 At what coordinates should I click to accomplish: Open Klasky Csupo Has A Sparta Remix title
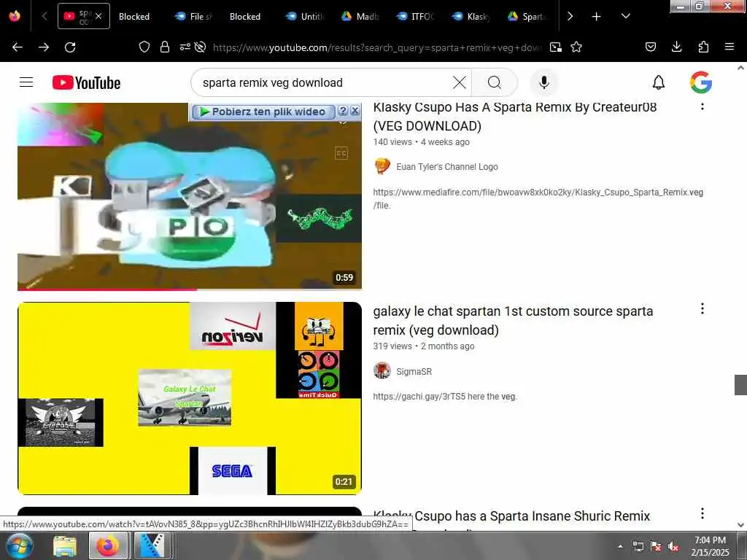coord(515,116)
